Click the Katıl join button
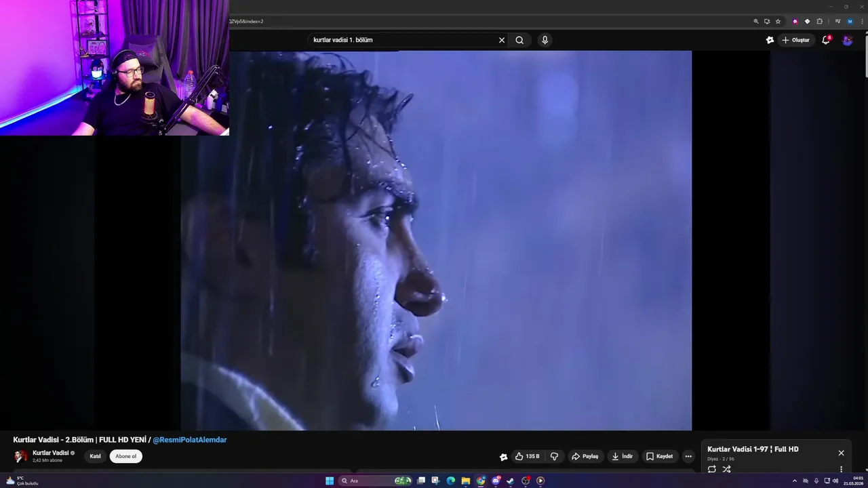The width and height of the screenshot is (868, 488). tap(96, 456)
